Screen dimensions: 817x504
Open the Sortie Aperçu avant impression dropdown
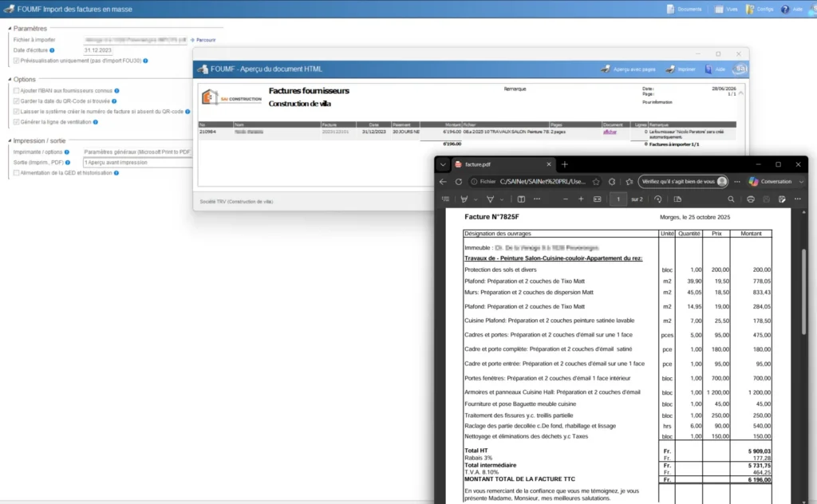138,163
